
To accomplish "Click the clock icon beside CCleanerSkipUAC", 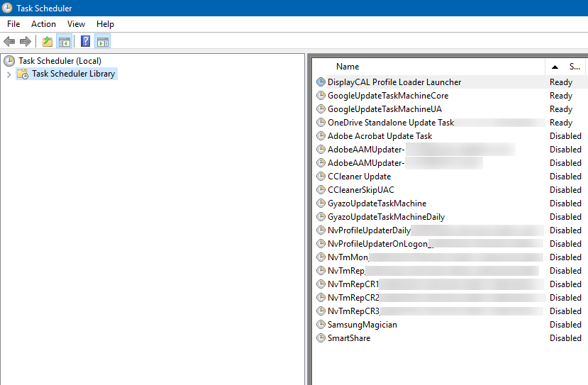I will [x=321, y=190].
